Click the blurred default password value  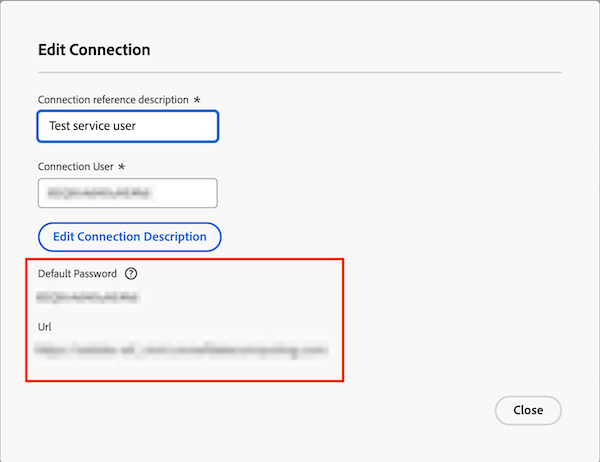click(x=88, y=297)
